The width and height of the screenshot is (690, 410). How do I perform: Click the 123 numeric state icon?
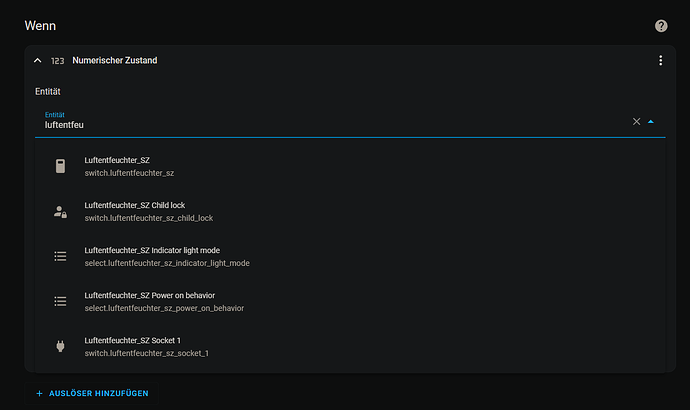57,61
